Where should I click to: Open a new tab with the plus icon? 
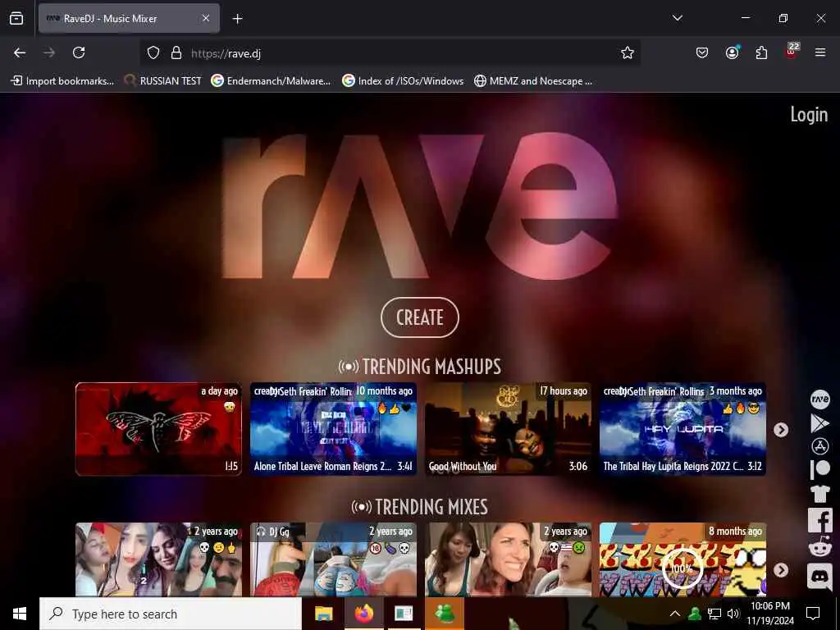237,19
